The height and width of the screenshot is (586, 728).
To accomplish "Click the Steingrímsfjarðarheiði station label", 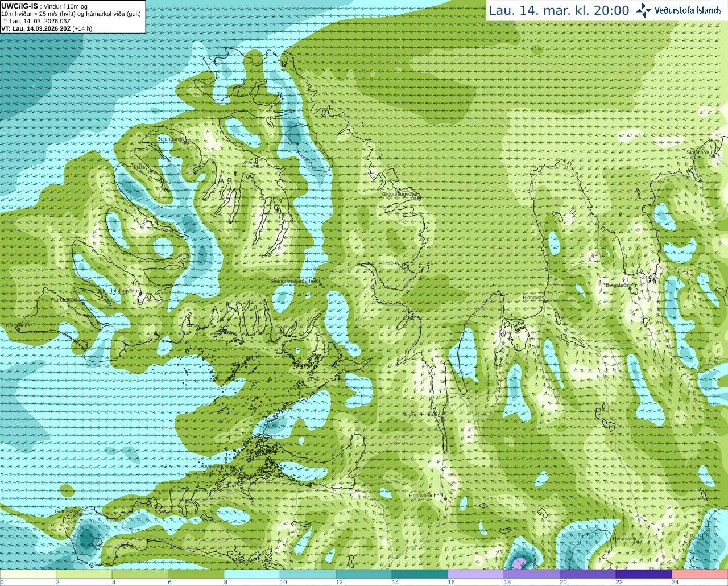I will (x=295, y=281).
